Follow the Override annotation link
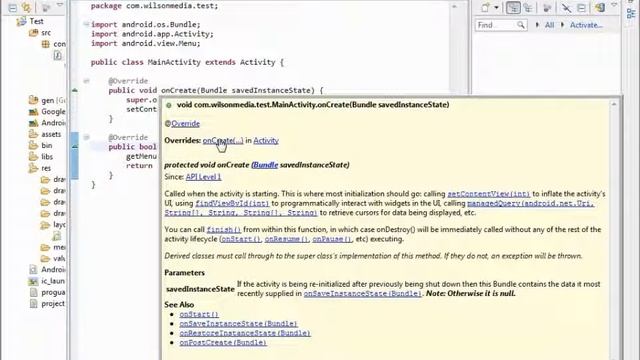This screenshot has width=640, height=360. (x=185, y=124)
